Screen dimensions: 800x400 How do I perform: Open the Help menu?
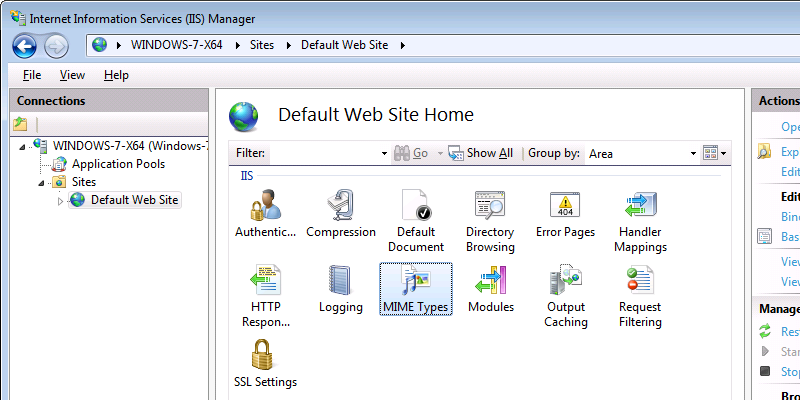coord(116,75)
